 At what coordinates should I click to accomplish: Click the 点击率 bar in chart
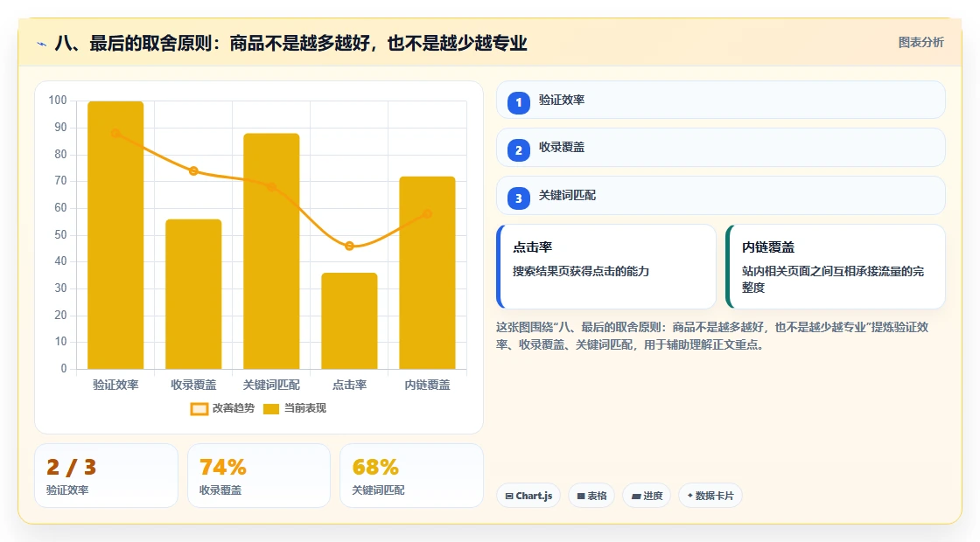[349, 321]
